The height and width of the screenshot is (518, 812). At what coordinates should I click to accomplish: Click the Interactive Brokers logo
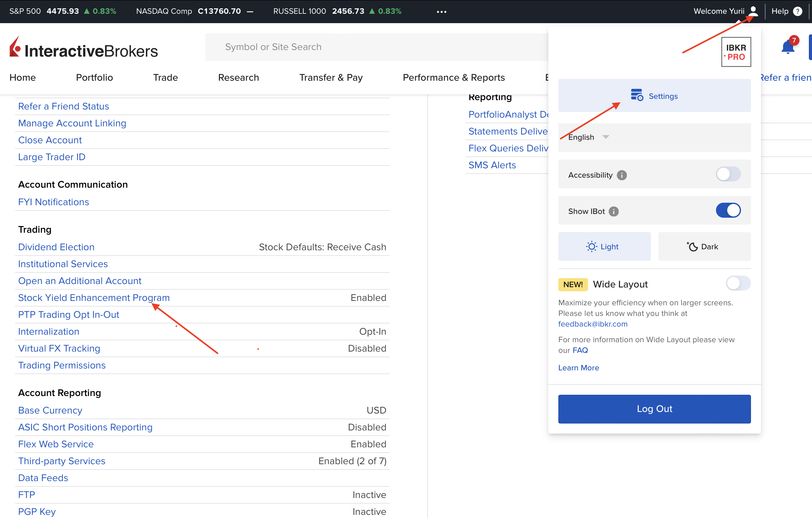click(x=84, y=50)
